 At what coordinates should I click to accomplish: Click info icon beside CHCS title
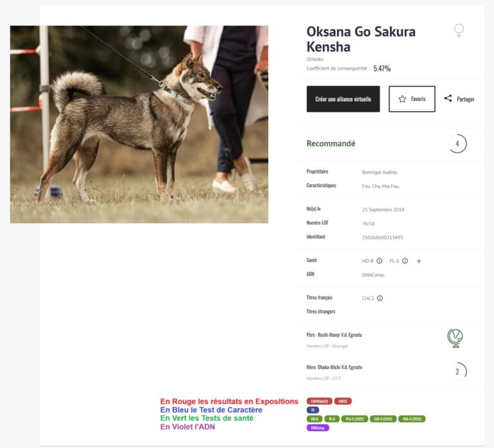380,298
